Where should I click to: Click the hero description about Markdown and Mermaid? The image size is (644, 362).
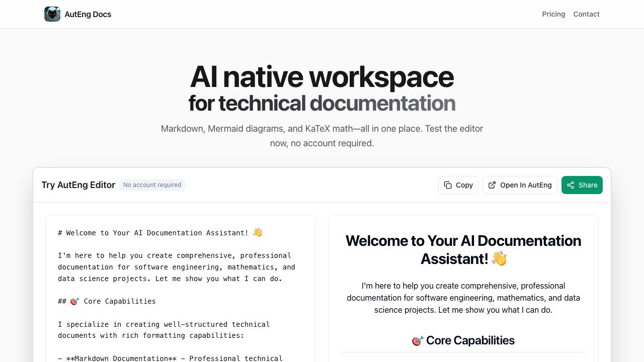322,136
